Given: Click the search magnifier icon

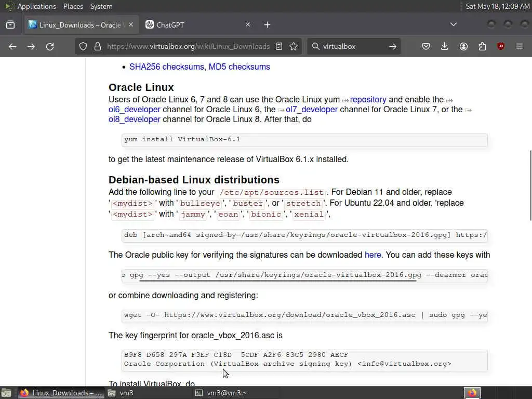Looking at the screenshot, I should point(315,46).
